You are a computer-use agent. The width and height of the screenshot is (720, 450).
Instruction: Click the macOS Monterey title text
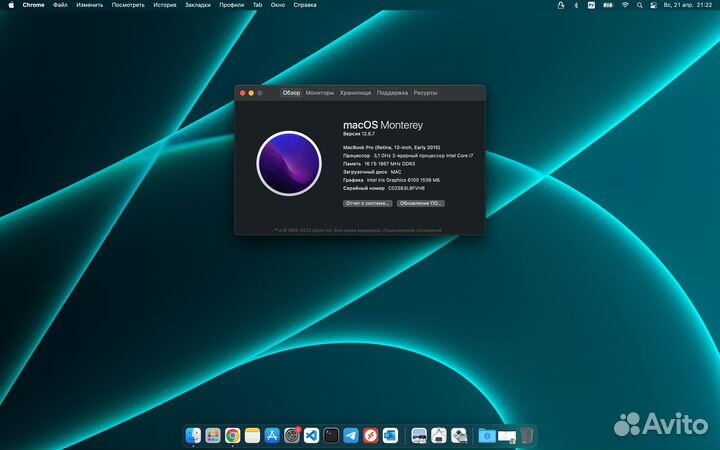(383, 125)
